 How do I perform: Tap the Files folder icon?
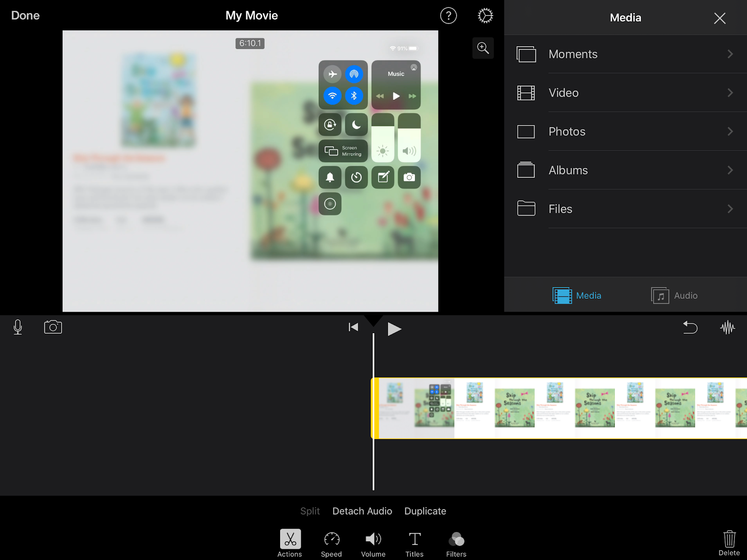[526, 208]
